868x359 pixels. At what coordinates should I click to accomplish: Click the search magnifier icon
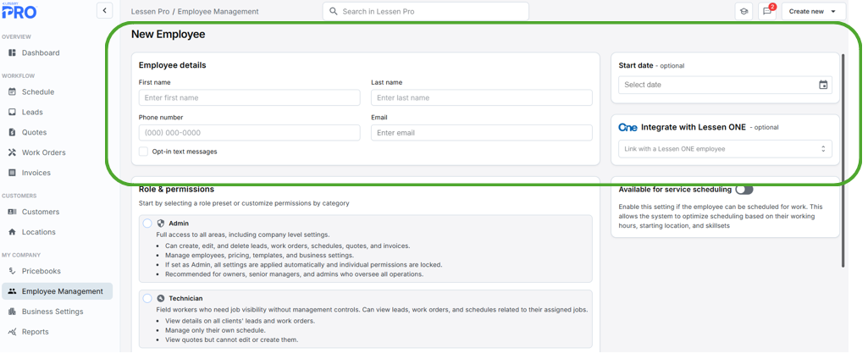[x=334, y=12]
